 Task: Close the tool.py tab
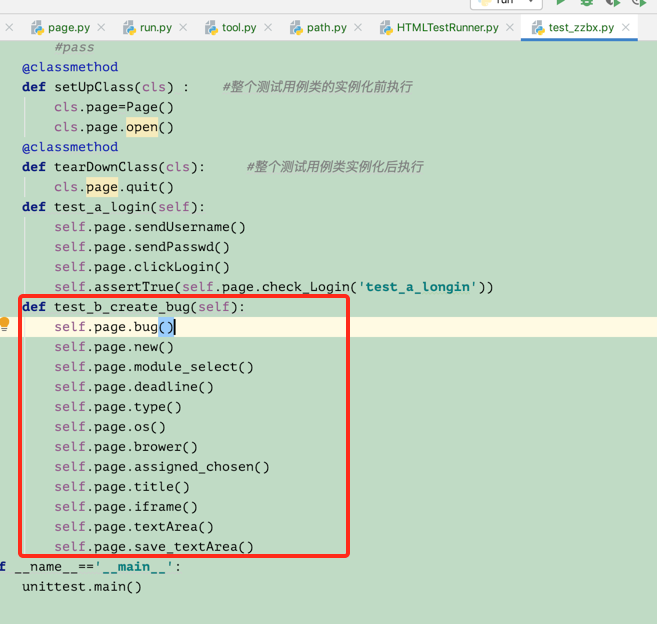[268, 28]
